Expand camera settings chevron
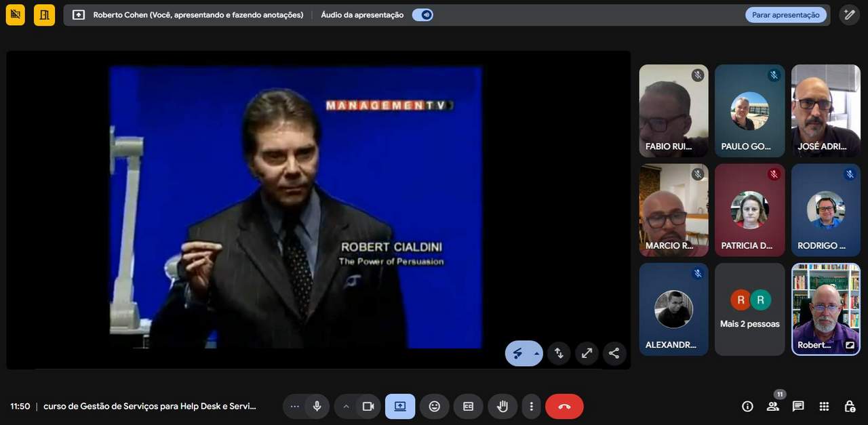Image resolution: width=868 pixels, height=425 pixels. click(x=346, y=406)
